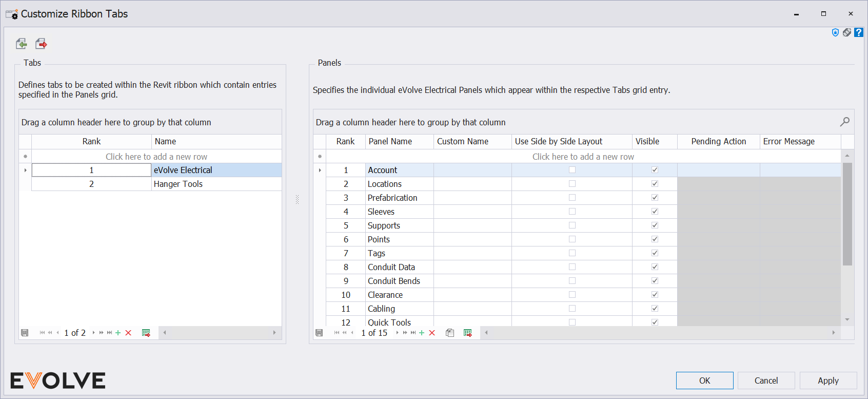Toggle Visible checkbox for Locations panel
Viewport: 868px width, 399px height.
click(655, 184)
